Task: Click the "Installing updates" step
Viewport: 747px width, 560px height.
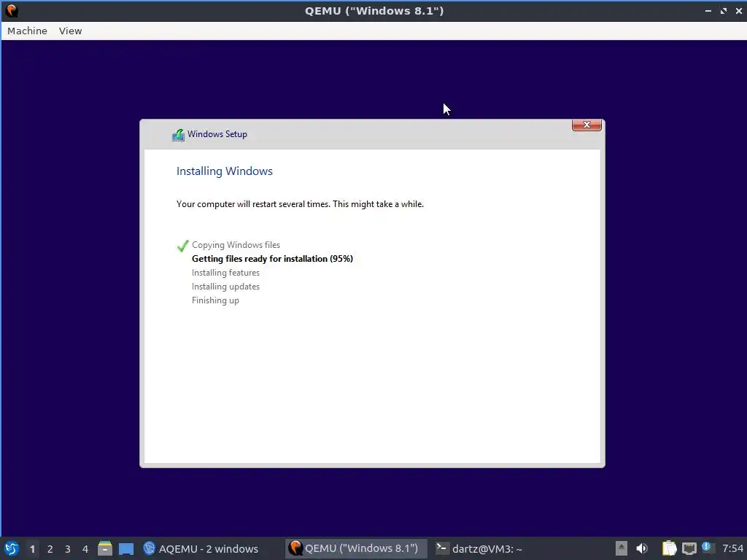Action: [x=226, y=286]
